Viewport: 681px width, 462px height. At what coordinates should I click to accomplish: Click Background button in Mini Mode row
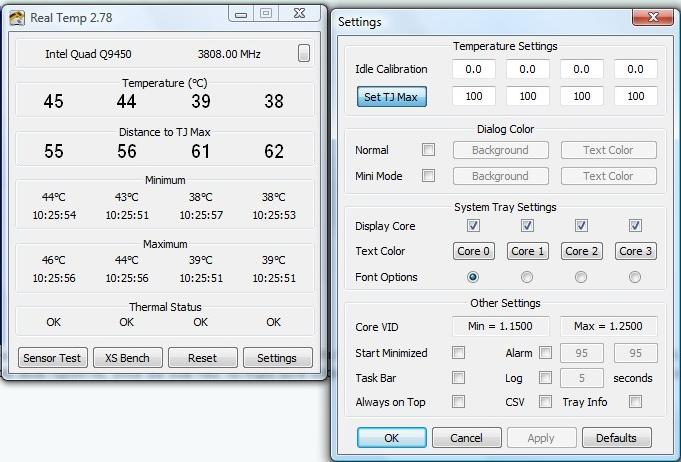point(501,176)
